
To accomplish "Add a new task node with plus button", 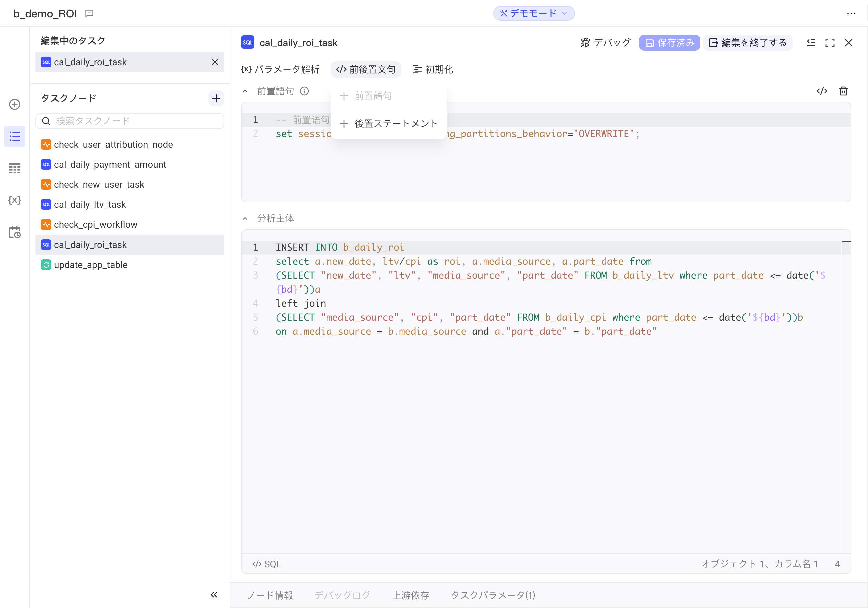I will 216,98.
